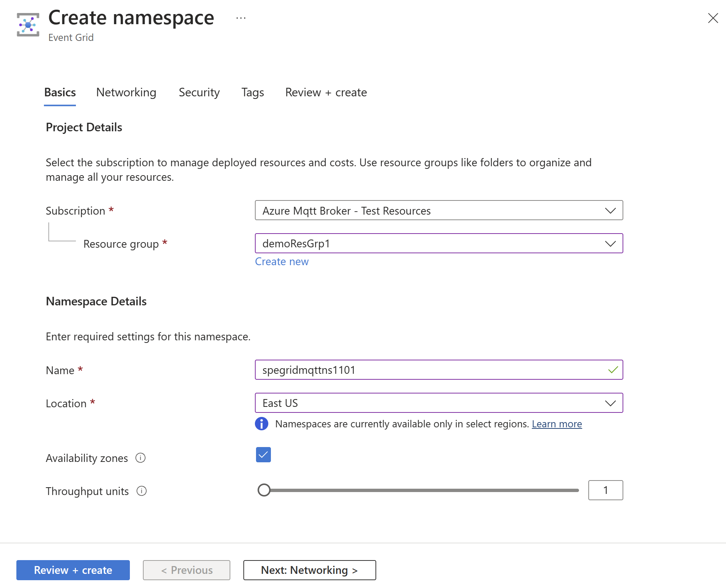Switch to the Security tab

click(x=199, y=92)
